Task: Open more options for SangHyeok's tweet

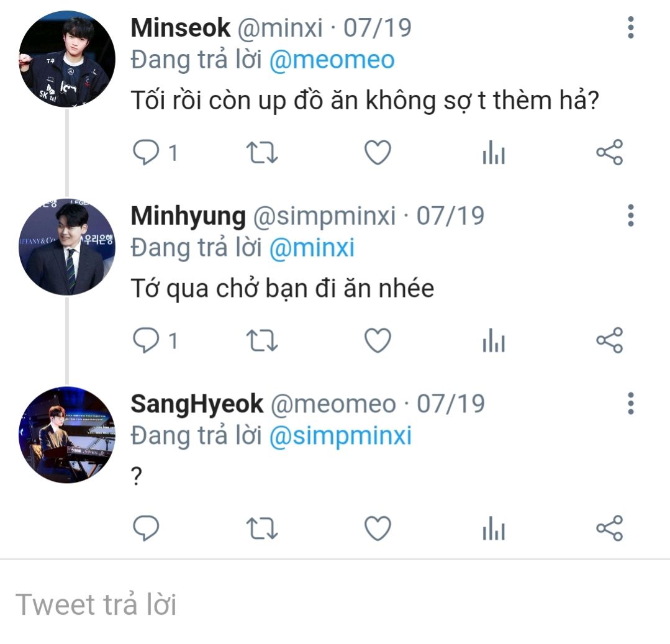Action: [x=630, y=404]
